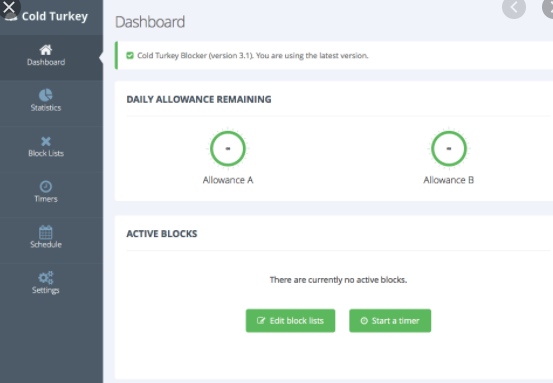Click 'There are currently no active blocks' text
The width and height of the screenshot is (553, 383).
pyautogui.click(x=338, y=280)
